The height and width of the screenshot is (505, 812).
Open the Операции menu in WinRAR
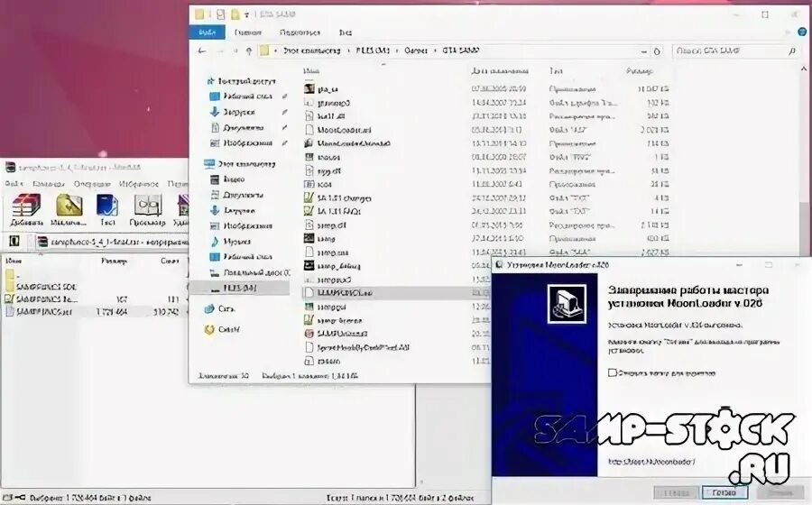click(92, 184)
